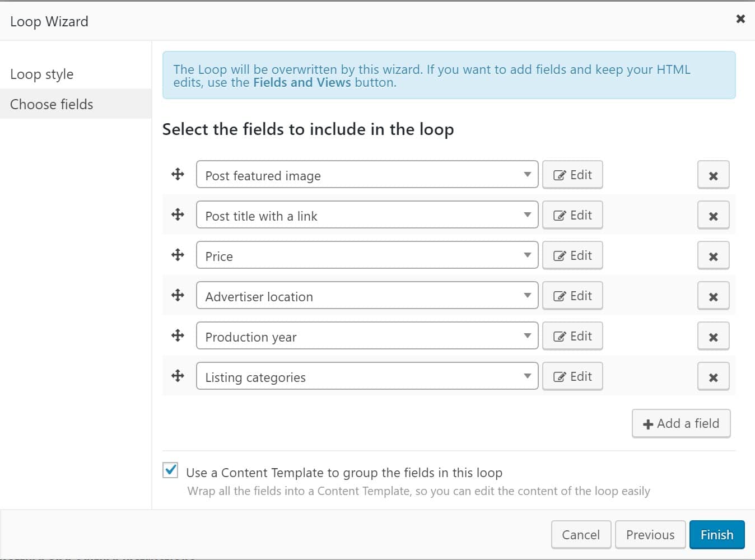This screenshot has width=755, height=560.
Task: Switch to the Loop style step
Action: [41, 73]
